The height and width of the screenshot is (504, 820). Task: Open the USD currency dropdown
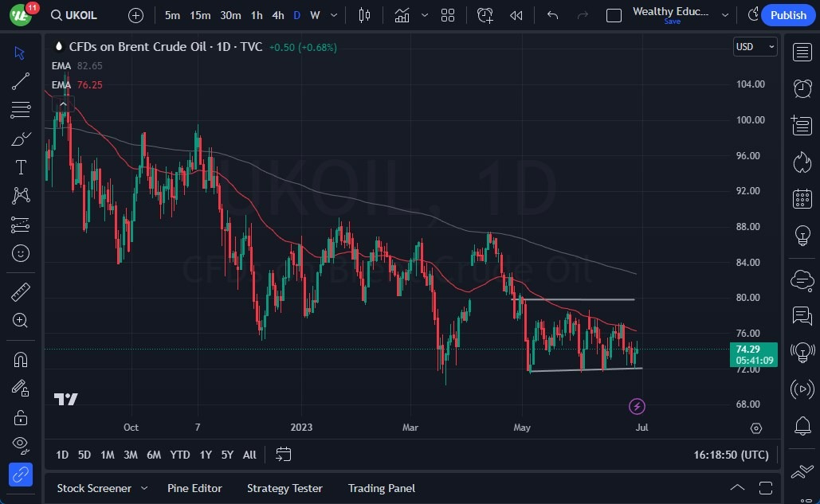[754, 46]
